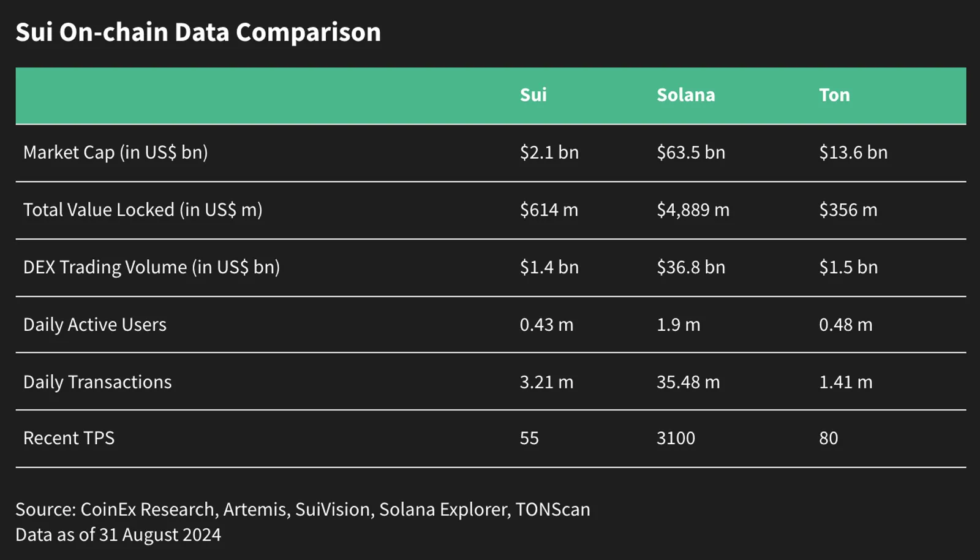Click Solana daily transactions 35.48 m
The image size is (980, 560).
(x=688, y=382)
